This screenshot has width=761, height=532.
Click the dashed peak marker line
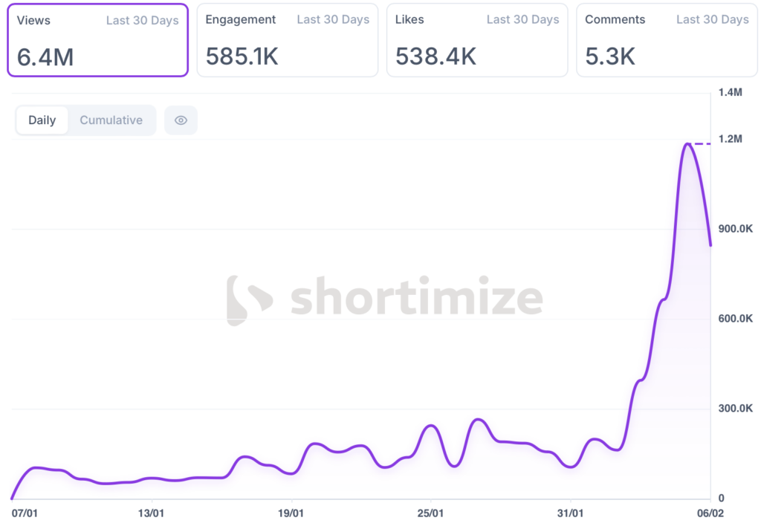click(702, 143)
